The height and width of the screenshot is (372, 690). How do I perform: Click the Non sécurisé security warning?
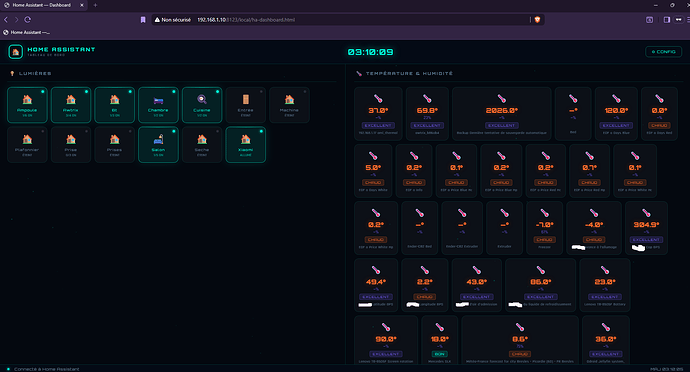click(x=172, y=20)
